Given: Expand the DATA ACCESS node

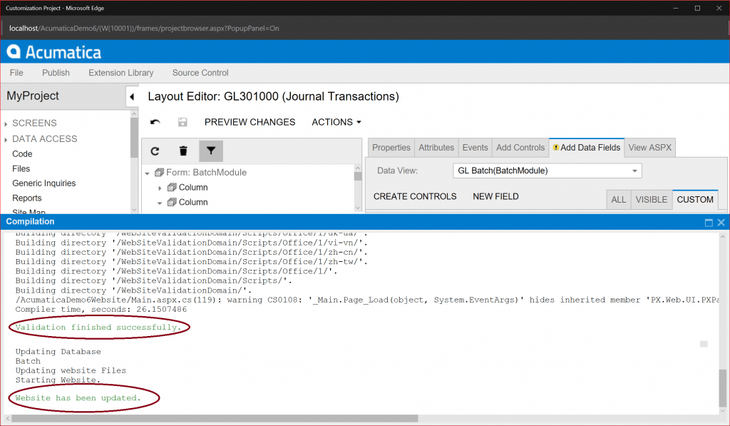Looking at the screenshot, I should [6, 140].
